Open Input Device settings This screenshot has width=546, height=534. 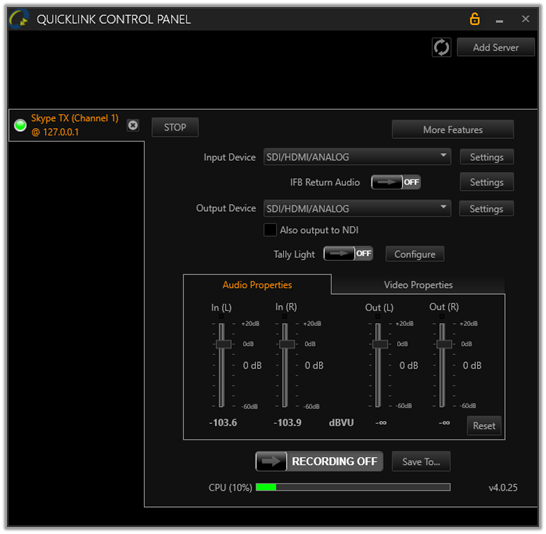tap(486, 157)
